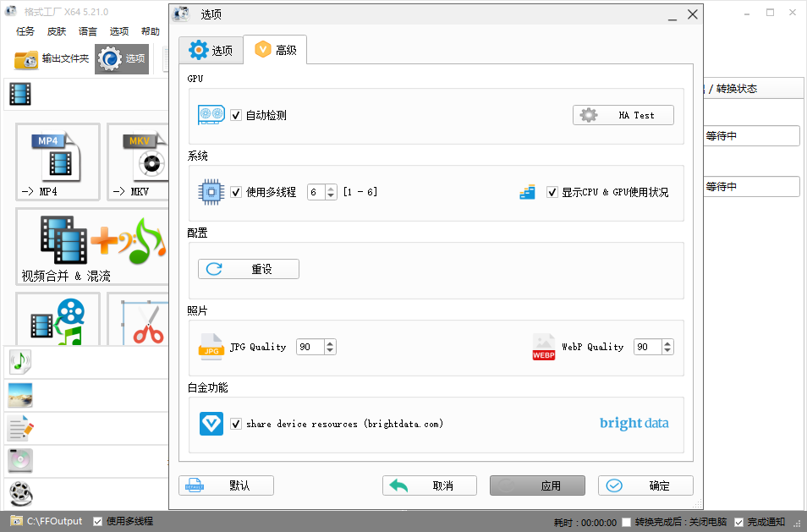This screenshot has width=807, height=532.
Task: Lower WebP Quality with its down arrow
Action: click(668, 350)
